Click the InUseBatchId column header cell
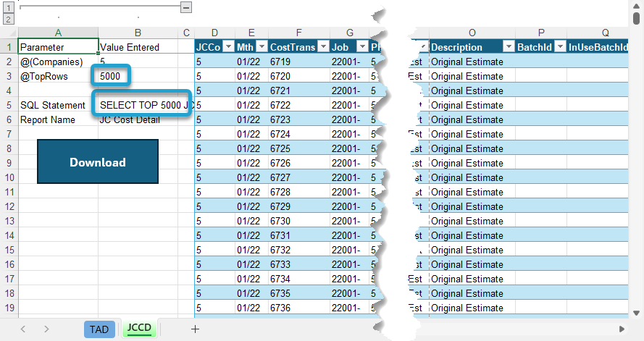 (x=598, y=47)
